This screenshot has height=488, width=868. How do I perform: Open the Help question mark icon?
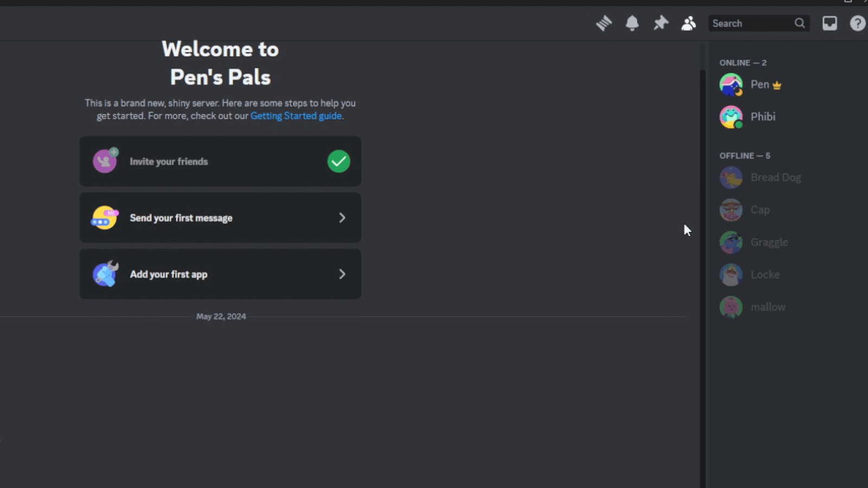click(858, 23)
